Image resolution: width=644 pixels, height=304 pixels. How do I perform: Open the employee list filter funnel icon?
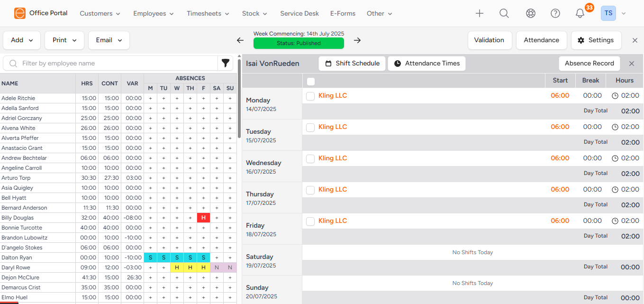point(225,63)
